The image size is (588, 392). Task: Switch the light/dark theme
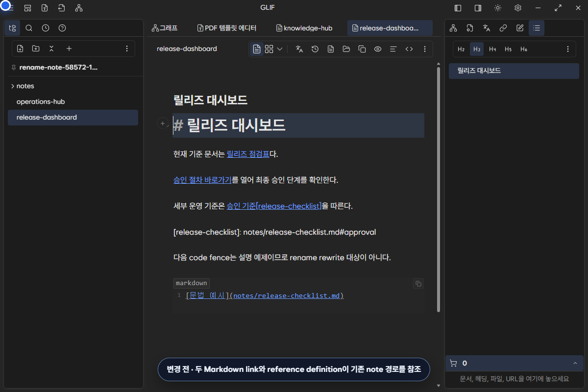[x=498, y=8]
